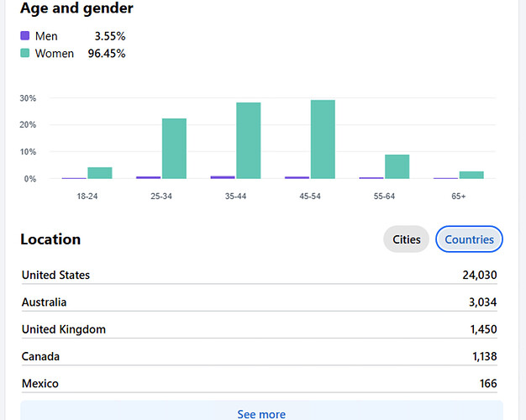Click the 24,030 value for United States
Image resolution: width=526 pixels, height=420 pixels.
click(x=480, y=275)
